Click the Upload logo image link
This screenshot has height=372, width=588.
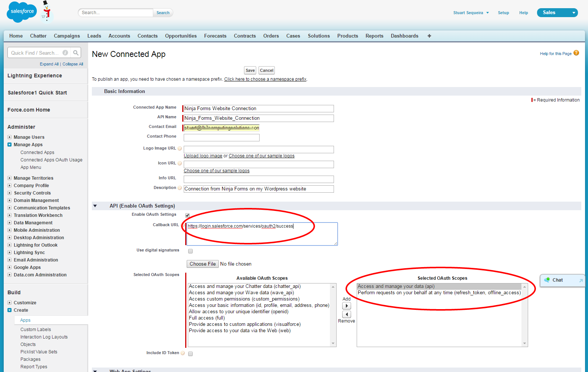pos(203,156)
